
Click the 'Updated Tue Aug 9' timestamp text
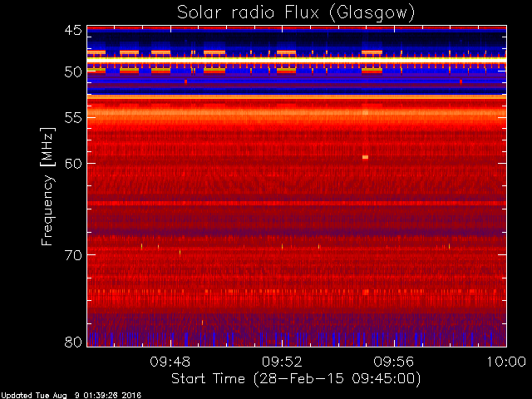coord(71,396)
